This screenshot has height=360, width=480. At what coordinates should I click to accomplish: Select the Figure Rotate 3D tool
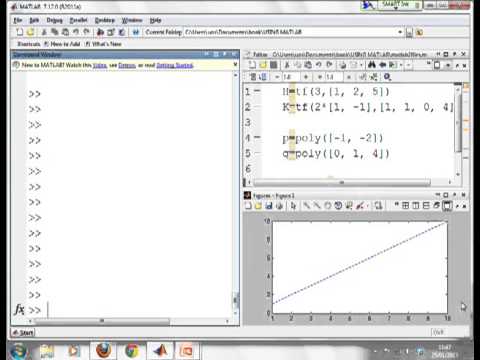point(338,206)
